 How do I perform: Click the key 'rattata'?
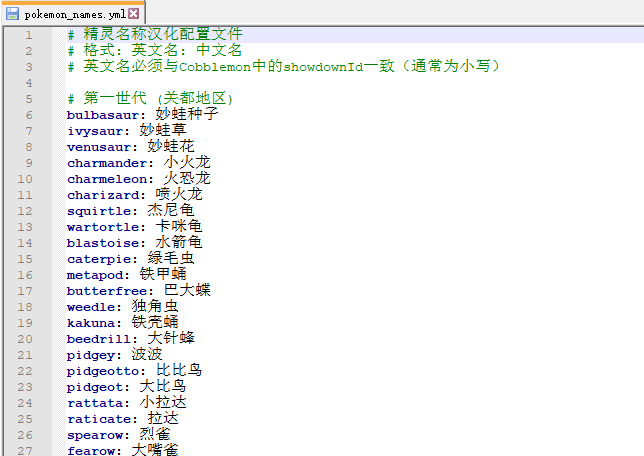(94, 403)
